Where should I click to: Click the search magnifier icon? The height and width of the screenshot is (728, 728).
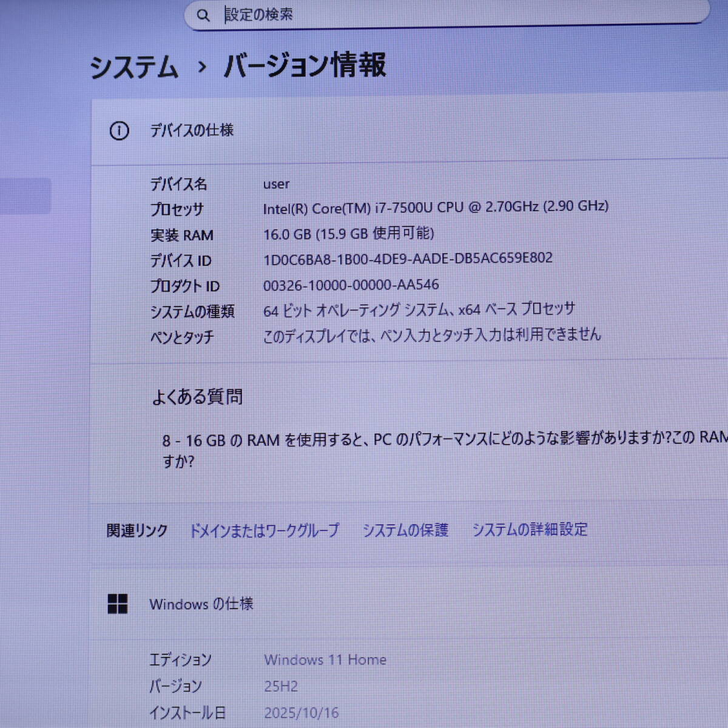pos(203,15)
